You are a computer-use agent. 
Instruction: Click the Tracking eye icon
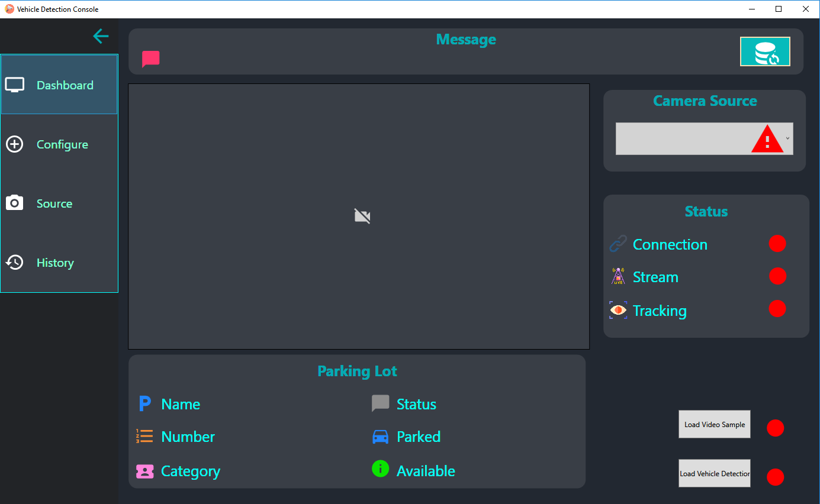point(618,309)
